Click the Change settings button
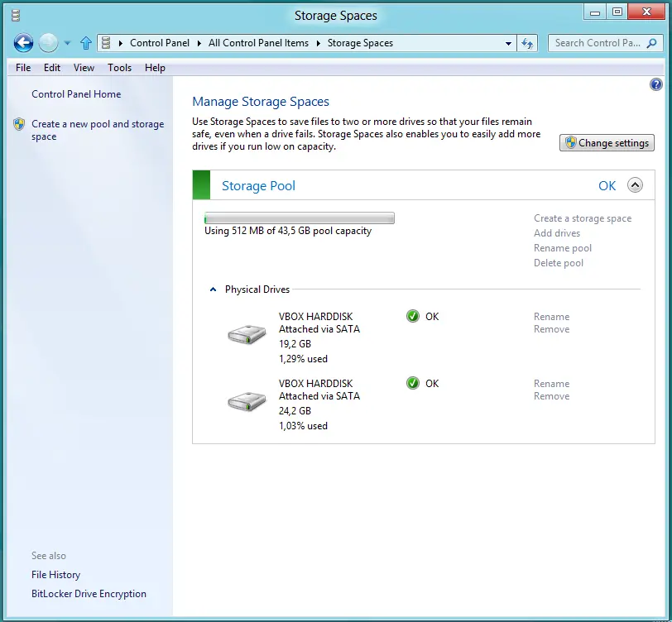 (x=607, y=142)
